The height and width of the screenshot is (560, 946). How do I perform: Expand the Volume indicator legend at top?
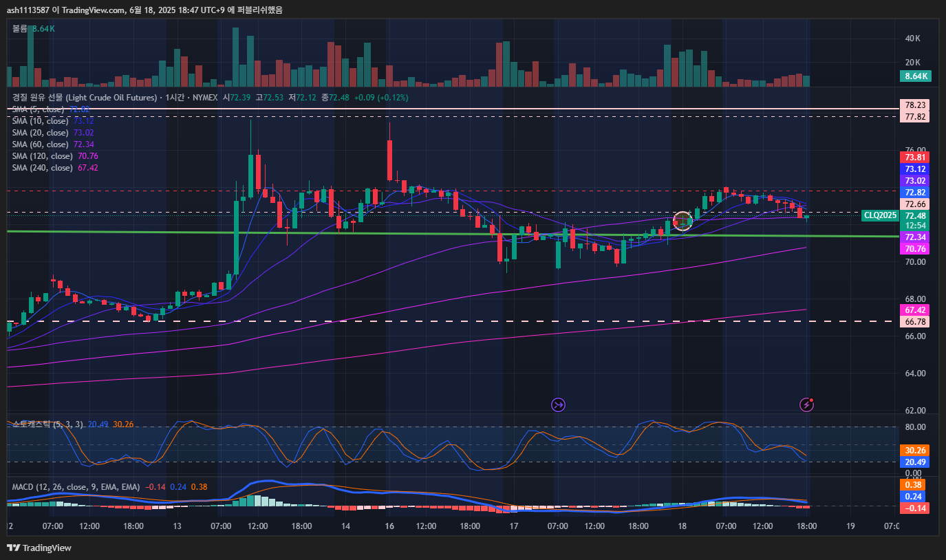(19, 29)
